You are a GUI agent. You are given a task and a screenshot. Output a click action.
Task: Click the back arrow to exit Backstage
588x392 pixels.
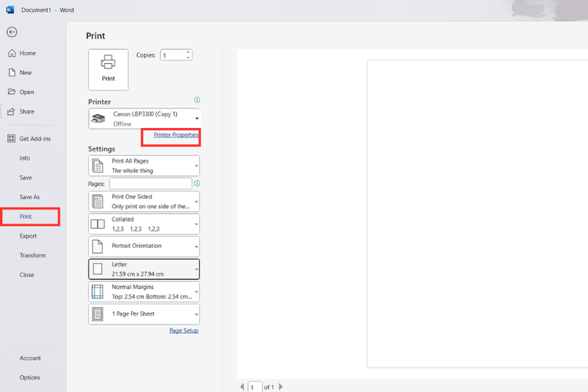click(x=12, y=32)
